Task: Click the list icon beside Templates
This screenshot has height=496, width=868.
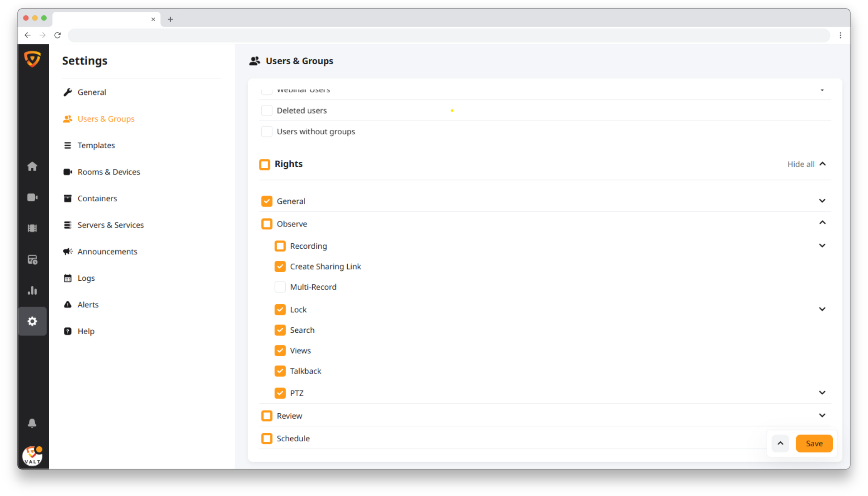Action: 68,146
